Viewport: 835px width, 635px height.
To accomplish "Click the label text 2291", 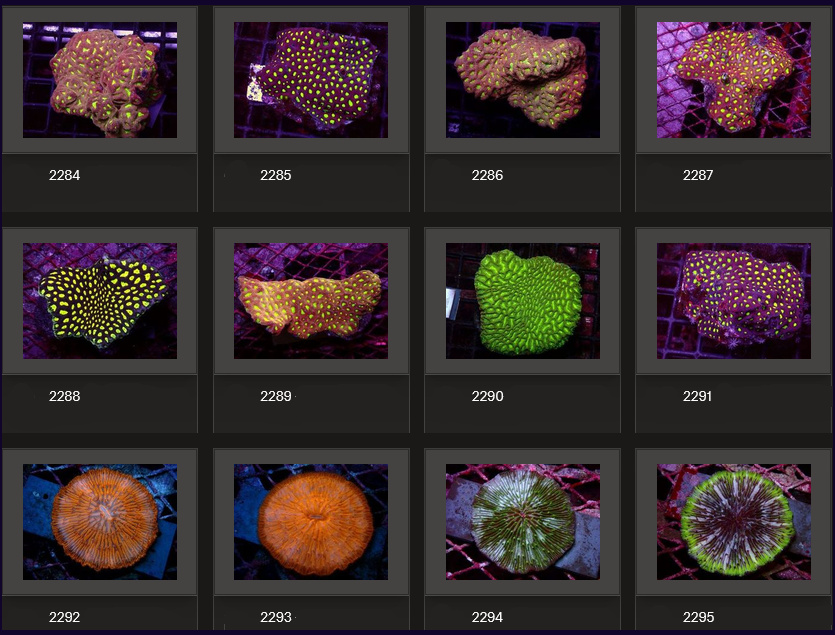I will click(x=698, y=396).
